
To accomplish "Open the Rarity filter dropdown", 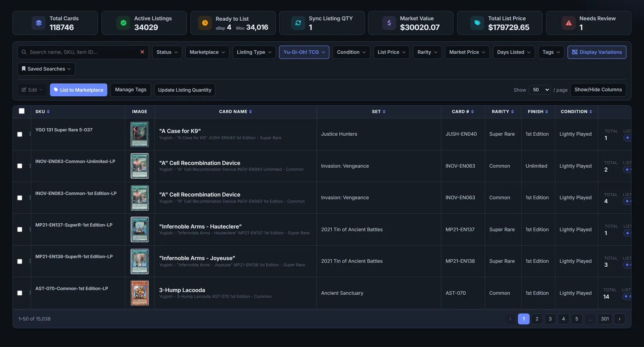I will pyautogui.click(x=427, y=52).
